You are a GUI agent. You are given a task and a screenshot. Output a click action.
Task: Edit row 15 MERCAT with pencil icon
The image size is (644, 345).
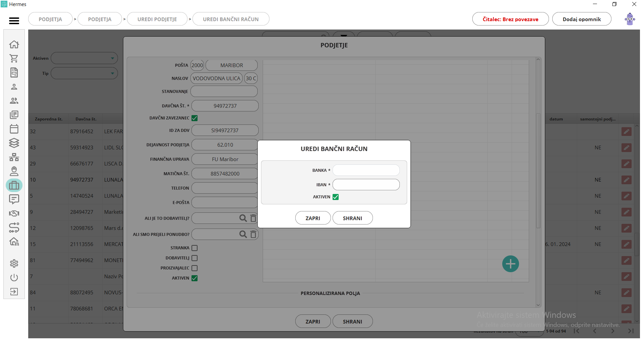[627, 244]
